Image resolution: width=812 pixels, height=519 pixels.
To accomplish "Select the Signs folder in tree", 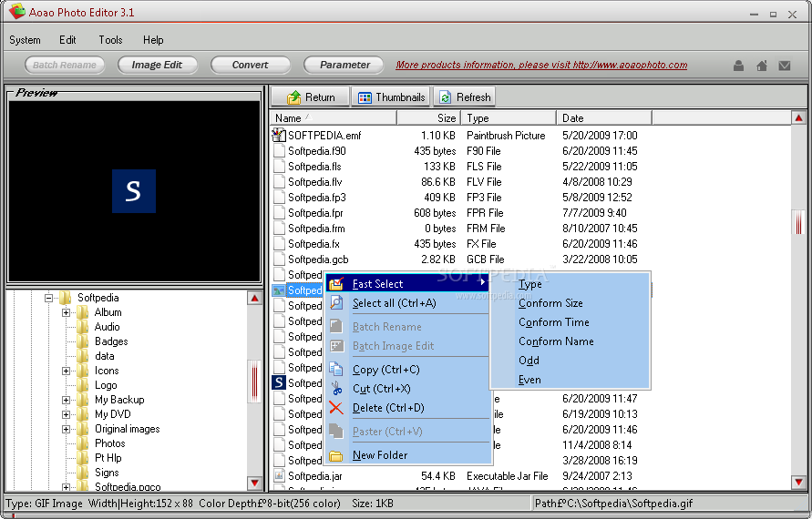I will [x=107, y=473].
